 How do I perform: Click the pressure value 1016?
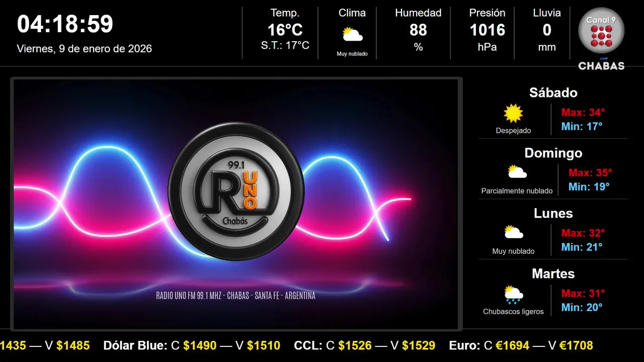[487, 30]
